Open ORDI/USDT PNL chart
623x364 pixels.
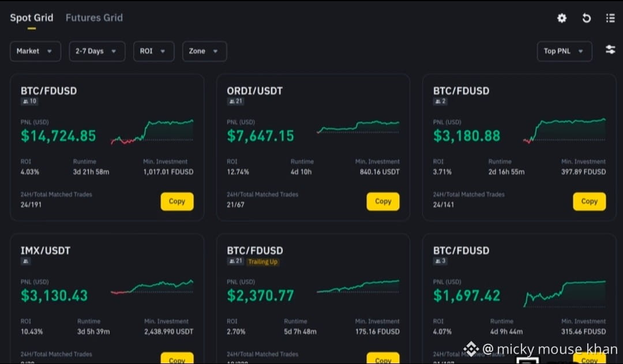358,127
